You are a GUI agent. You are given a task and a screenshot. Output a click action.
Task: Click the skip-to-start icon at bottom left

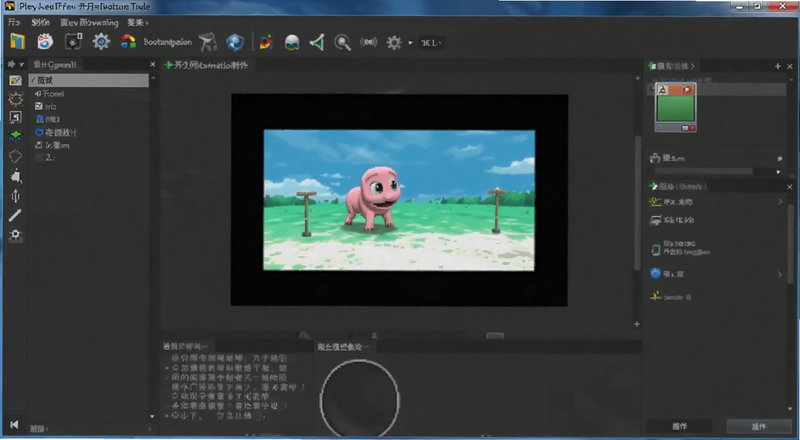[x=14, y=425]
